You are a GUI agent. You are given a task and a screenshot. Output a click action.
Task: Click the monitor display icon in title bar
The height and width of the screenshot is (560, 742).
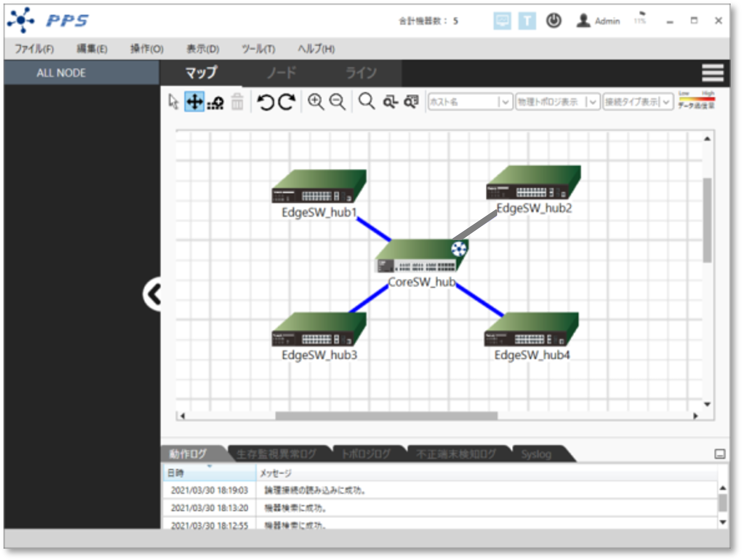pyautogui.click(x=502, y=21)
